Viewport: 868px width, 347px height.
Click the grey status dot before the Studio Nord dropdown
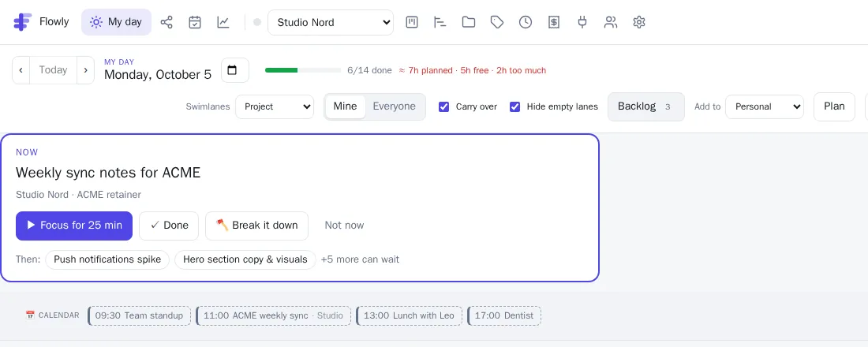click(x=257, y=22)
